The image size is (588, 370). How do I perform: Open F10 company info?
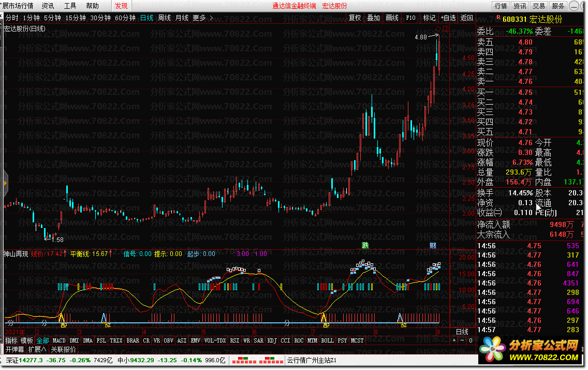tap(410, 18)
